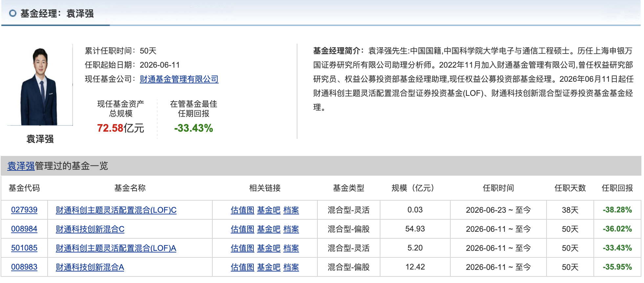644x283 pixels.
Task: Click the 在管基金最佳任期回报 label
Action: pos(194,109)
